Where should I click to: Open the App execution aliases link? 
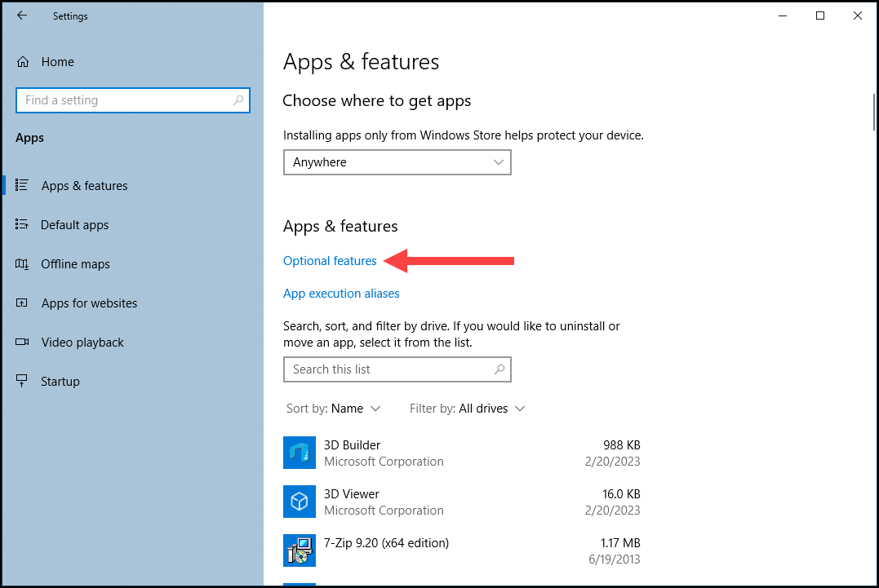click(x=341, y=294)
